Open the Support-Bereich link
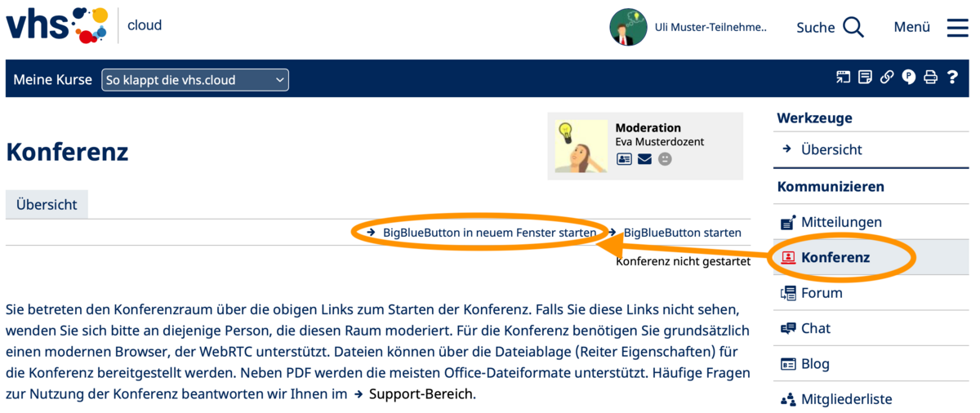This screenshot has height=413, width=980. click(421, 394)
